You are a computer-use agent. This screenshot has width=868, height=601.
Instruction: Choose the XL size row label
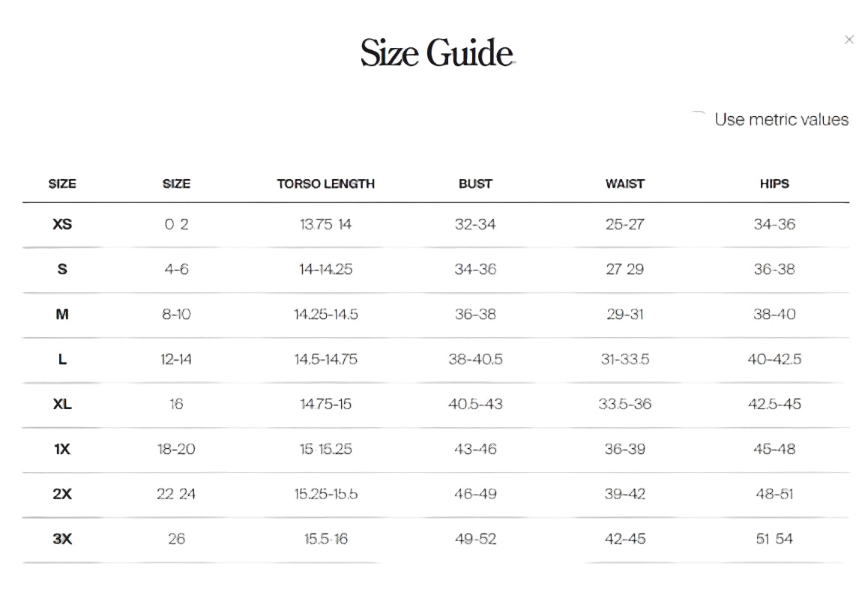(x=62, y=404)
